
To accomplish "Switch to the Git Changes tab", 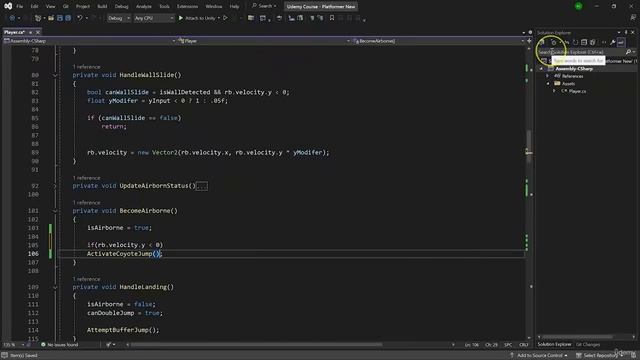I will point(588,344).
